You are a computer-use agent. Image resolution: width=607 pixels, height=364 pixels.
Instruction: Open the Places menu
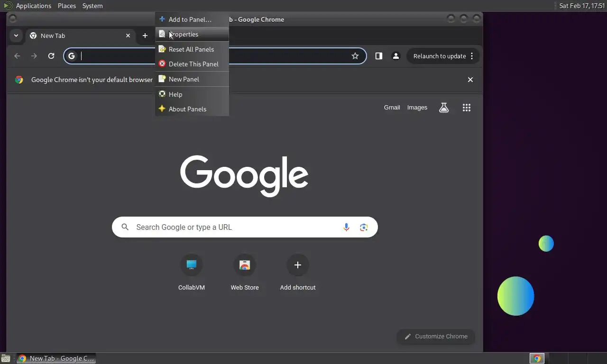pyautogui.click(x=67, y=6)
